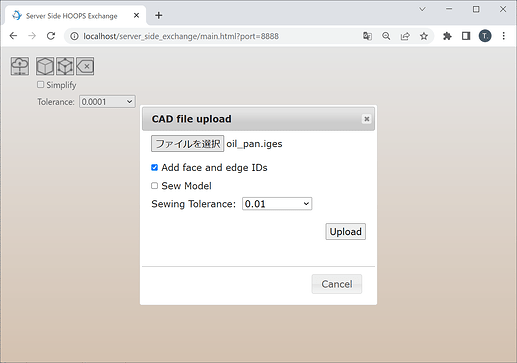The height and width of the screenshot is (363, 517).
Task: Click the browser forward arrow
Action: click(32, 36)
